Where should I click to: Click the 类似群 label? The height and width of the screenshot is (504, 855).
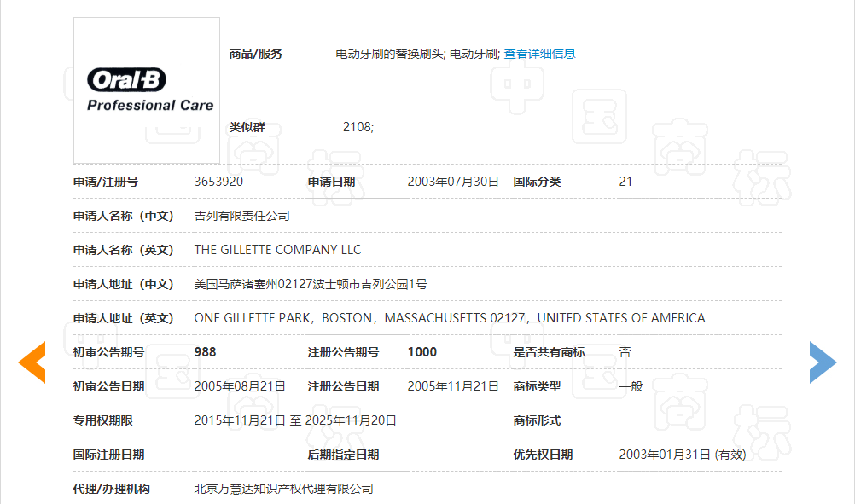(247, 127)
